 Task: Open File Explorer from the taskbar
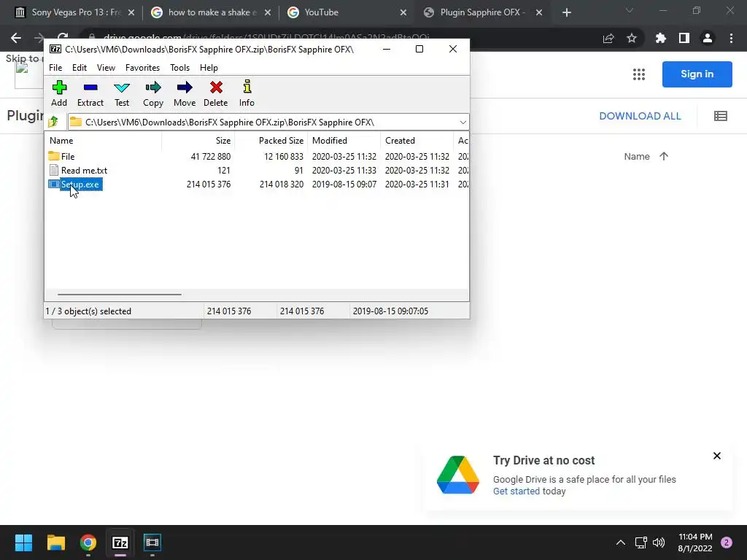[x=55, y=542]
